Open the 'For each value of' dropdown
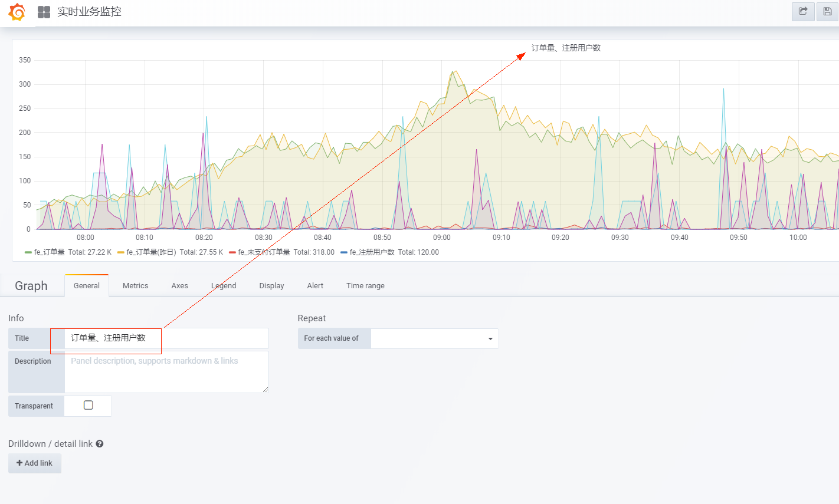 435,338
